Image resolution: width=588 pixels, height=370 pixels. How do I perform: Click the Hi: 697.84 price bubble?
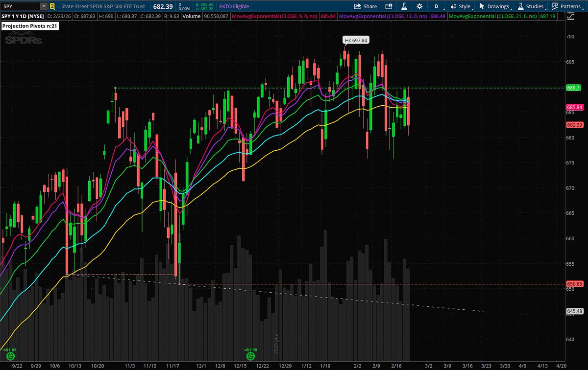tap(355, 41)
